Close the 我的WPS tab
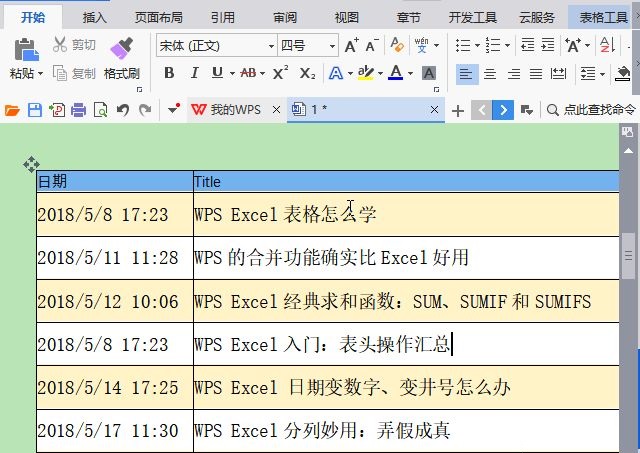Viewport: 640px width, 453px height. (x=276, y=109)
